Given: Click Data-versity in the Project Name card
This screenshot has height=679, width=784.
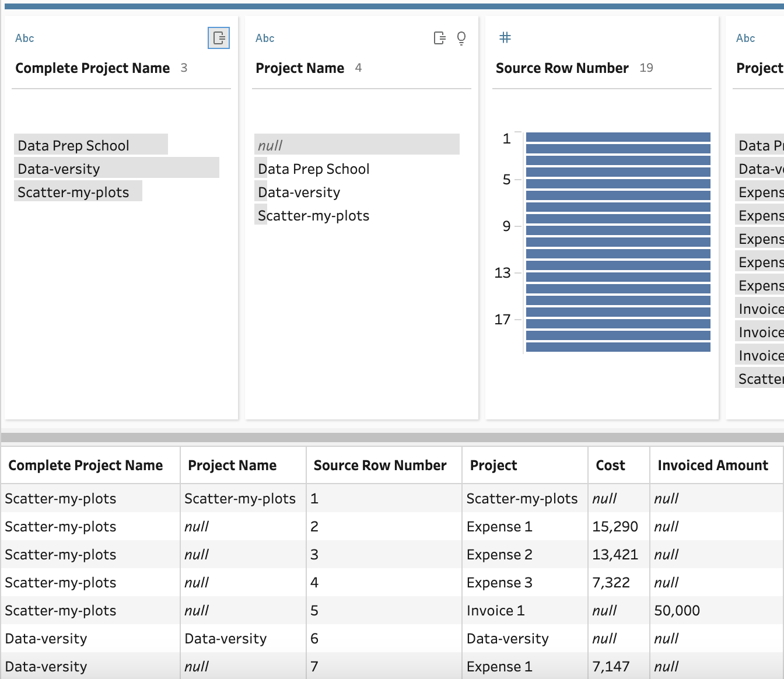Looking at the screenshot, I should pos(299,191).
